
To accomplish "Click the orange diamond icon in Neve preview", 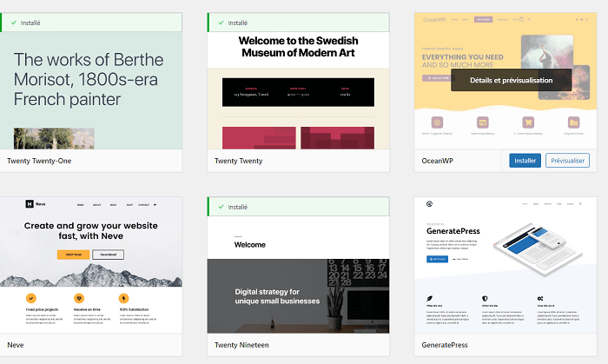I will click(x=79, y=298).
